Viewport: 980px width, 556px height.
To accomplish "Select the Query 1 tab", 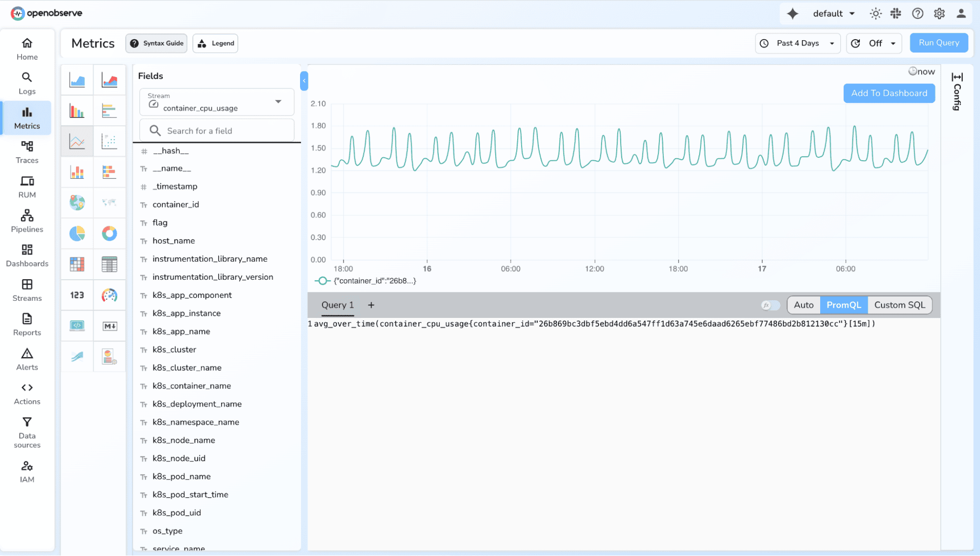I will (337, 305).
